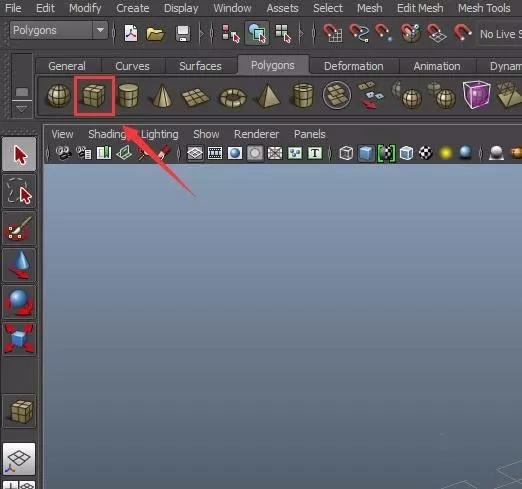Screen dimensions: 522x489
Task: Create a polygon pipe from the shelf
Action: coord(303,96)
